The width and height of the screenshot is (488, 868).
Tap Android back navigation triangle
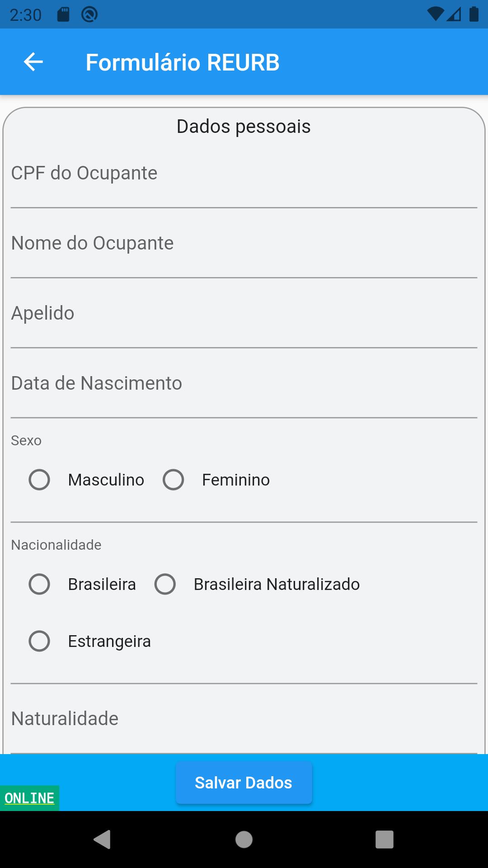click(x=102, y=840)
